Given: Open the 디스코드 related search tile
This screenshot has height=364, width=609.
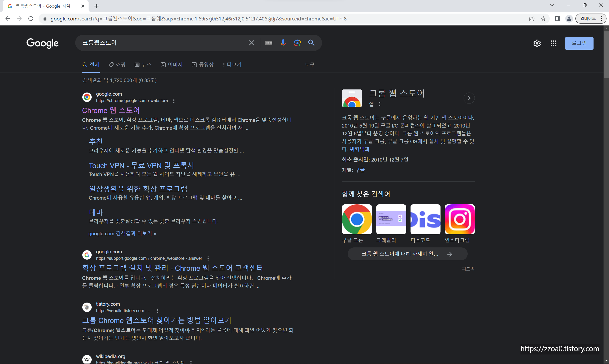Looking at the screenshot, I should 426,224.
